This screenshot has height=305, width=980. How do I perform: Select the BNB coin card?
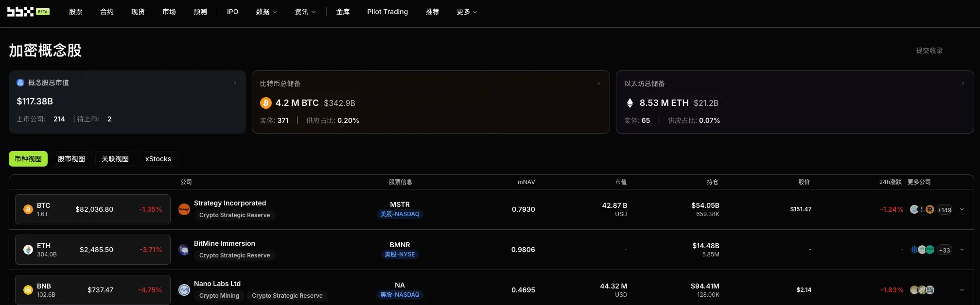[93, 290]
